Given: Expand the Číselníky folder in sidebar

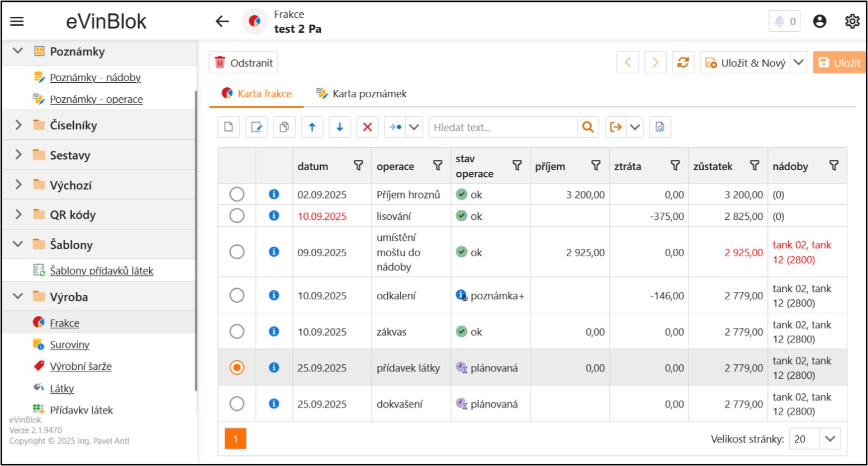Looking at the screenshot, I should coord(18,125).
